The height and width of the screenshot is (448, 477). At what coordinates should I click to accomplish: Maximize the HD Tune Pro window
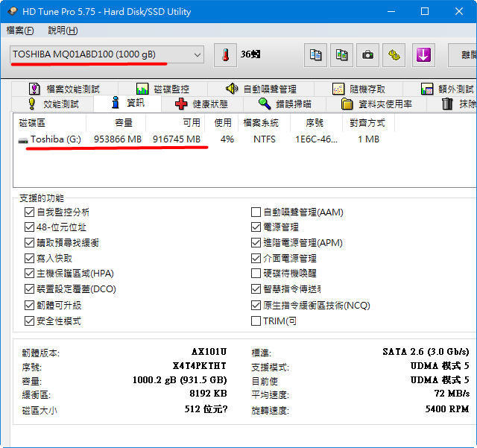pos(425,11)
